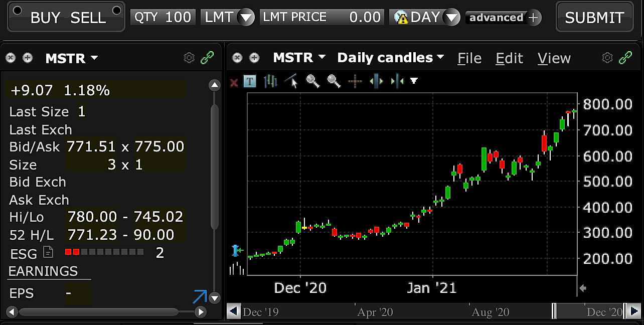This screenshot has width=644, height=325.
Task: Click the warning clock icon beside DAY
Action: [x=401, y=18]
